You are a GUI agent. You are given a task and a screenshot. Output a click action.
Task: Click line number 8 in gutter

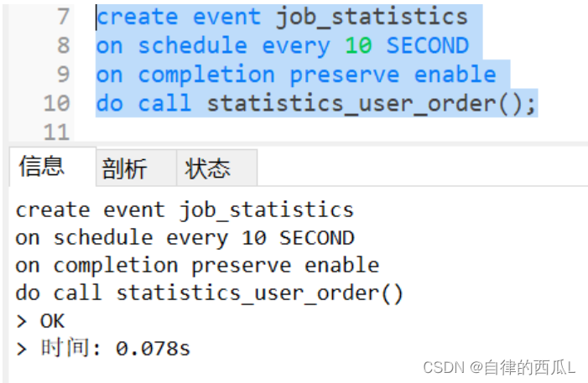(63, 45)
